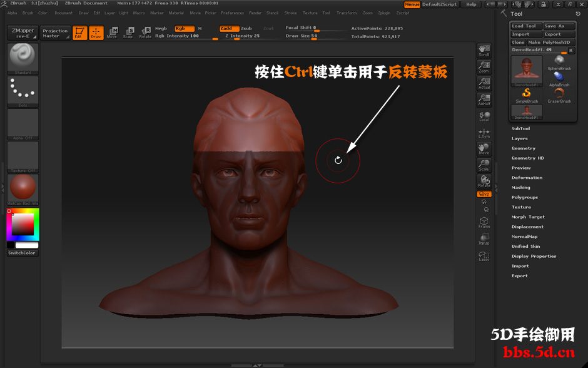The height and width of the screenshot is (368, 588).
Task: Click the Move navigation icon below L.Sym
Action: point(484,149)
